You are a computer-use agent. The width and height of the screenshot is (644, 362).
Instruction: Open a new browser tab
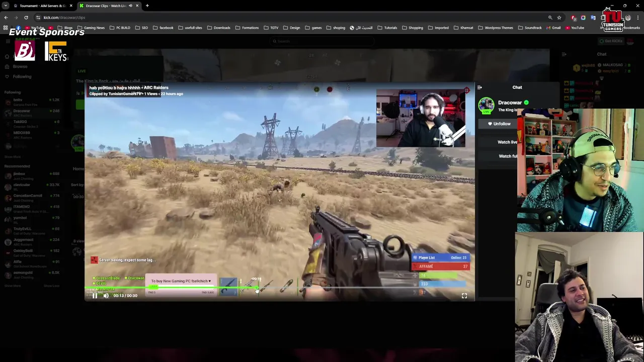click(x=147, y=6)
